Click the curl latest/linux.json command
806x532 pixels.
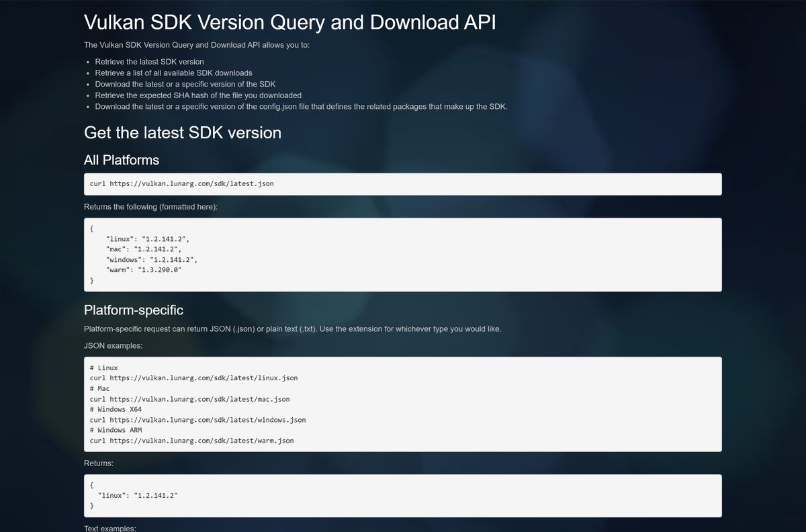[193, 378]
